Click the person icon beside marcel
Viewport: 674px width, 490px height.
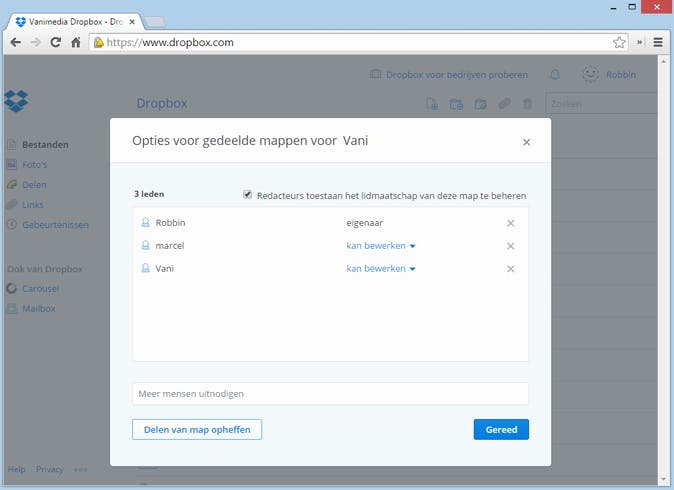[146, 245]
